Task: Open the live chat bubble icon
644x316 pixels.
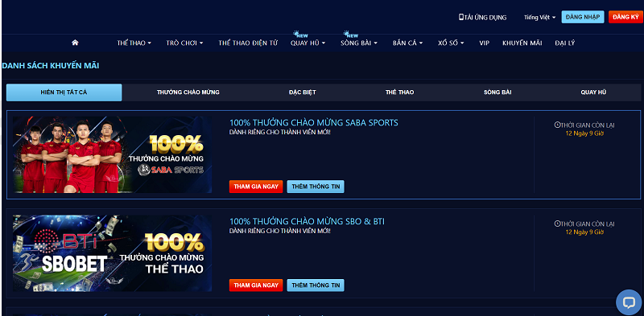Action: [629, 302]
